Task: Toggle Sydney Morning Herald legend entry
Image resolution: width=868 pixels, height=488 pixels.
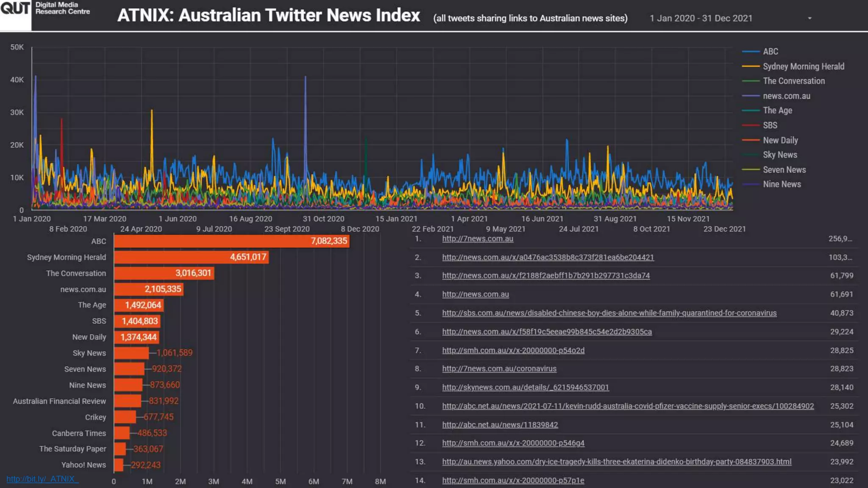Action: (x=803, y=67)
